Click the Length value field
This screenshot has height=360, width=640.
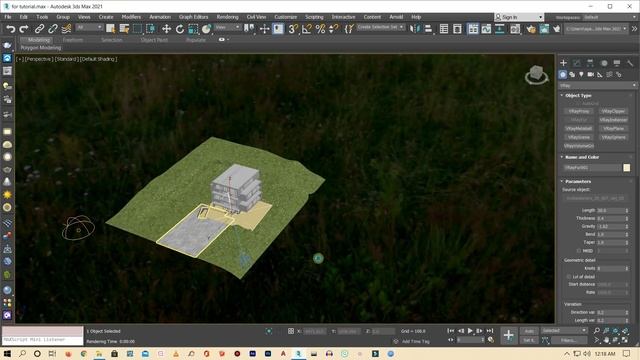click(x=611, y=211)
